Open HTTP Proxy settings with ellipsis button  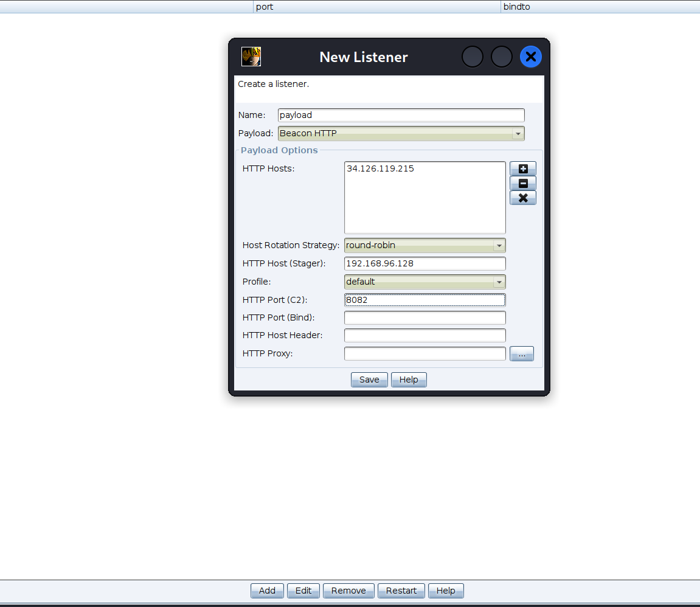pos(521,353)
